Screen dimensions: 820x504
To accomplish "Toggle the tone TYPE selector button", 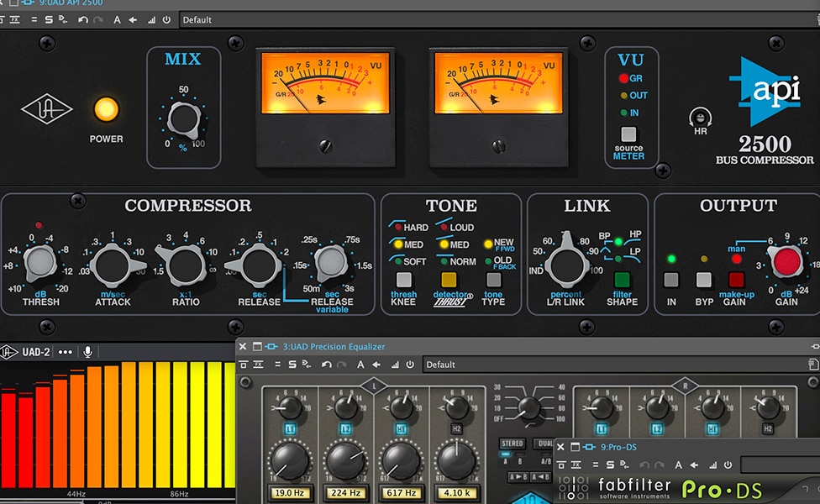I will tap(494, 280).
